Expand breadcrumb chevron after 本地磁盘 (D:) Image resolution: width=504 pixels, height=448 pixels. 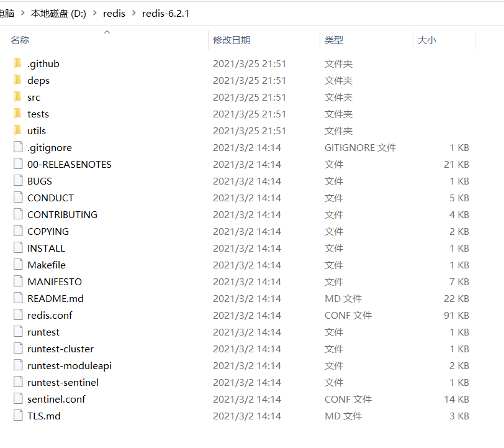pos(95,13)
